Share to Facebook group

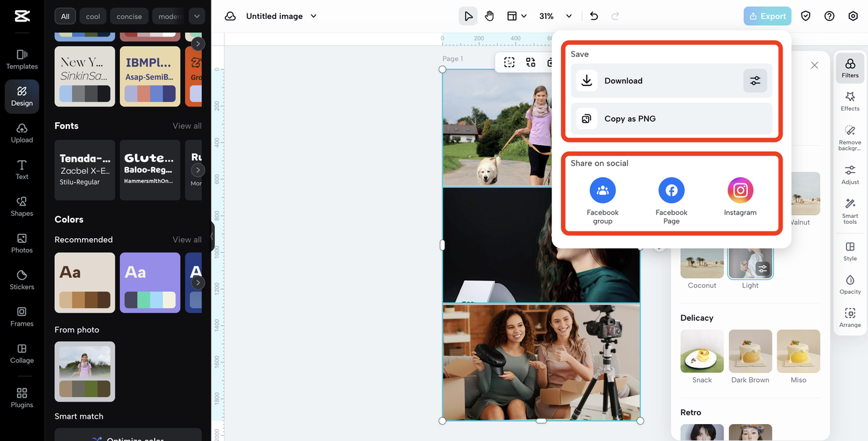[603, 201]
